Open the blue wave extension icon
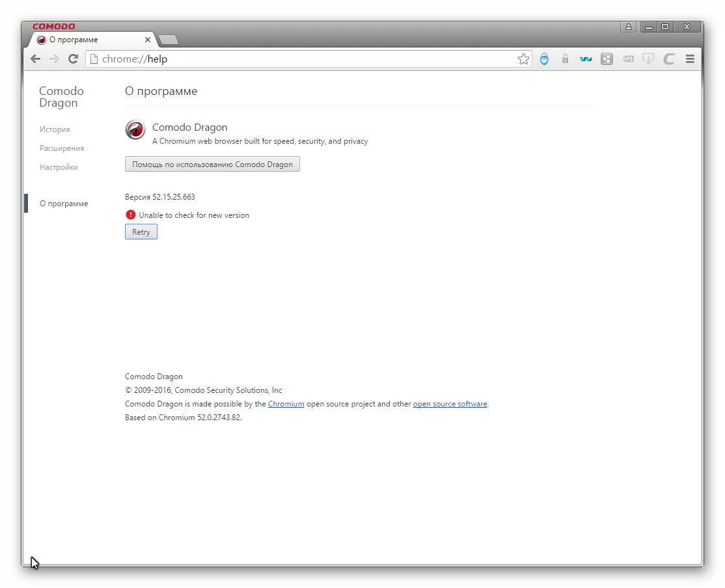 586,59
